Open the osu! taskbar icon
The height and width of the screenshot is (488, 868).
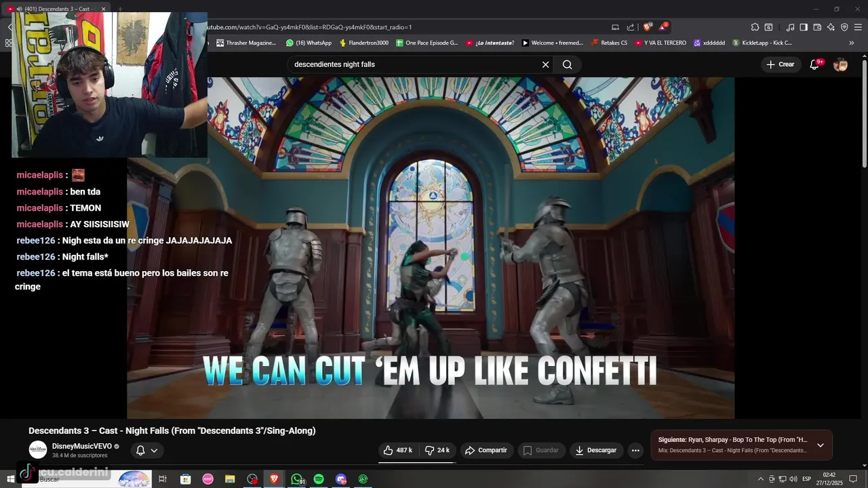pos(208,479)
